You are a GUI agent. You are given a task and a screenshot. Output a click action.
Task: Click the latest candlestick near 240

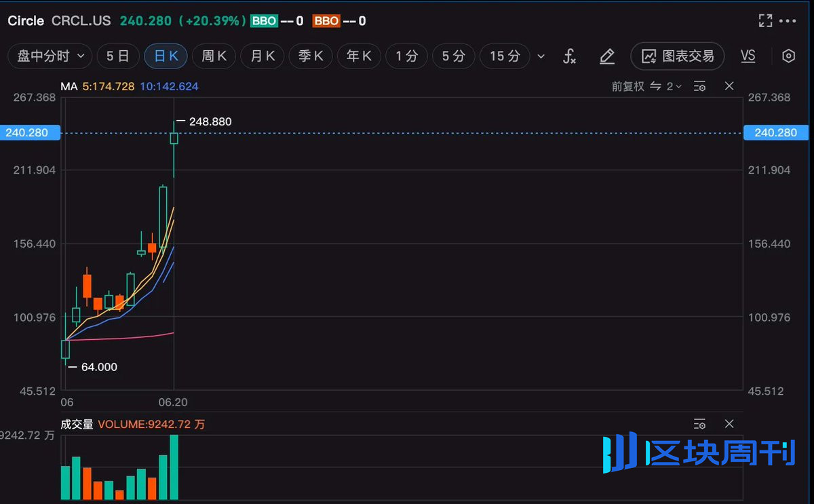174,138
